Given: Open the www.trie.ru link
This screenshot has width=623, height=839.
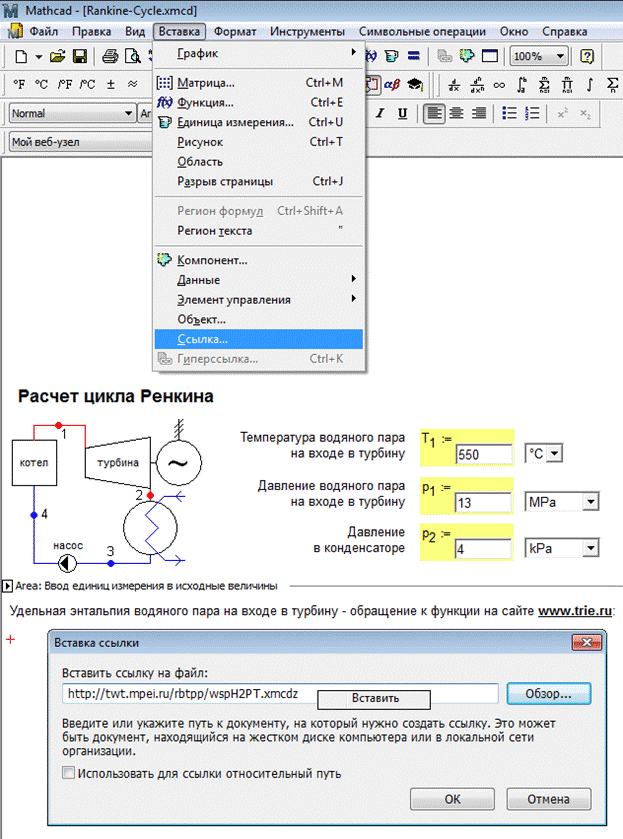Looking at the screenshot, I should 575,611.
